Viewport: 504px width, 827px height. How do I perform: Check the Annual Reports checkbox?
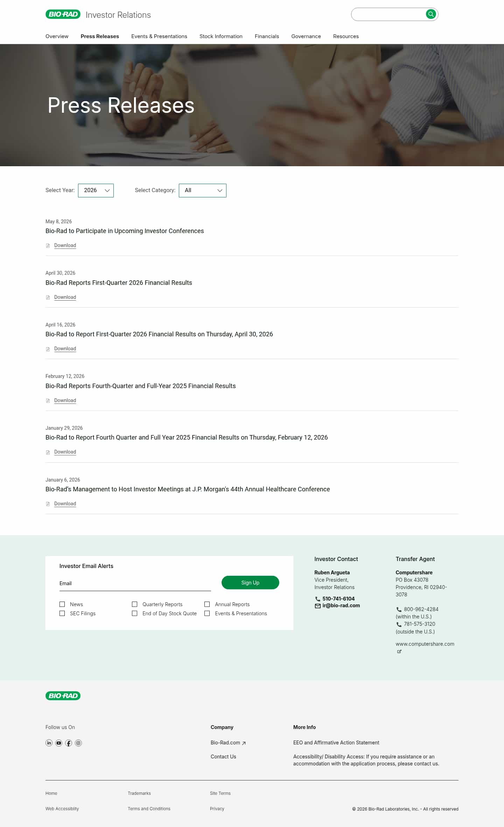(207, 604)
